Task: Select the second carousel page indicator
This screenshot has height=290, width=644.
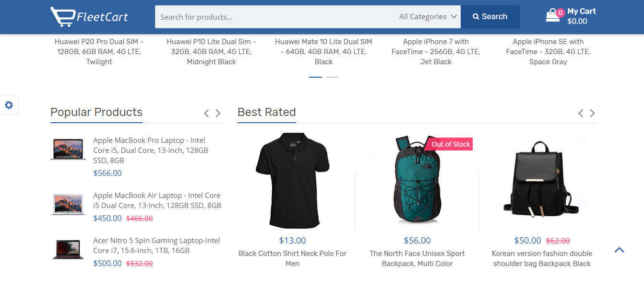Action: 332,77
